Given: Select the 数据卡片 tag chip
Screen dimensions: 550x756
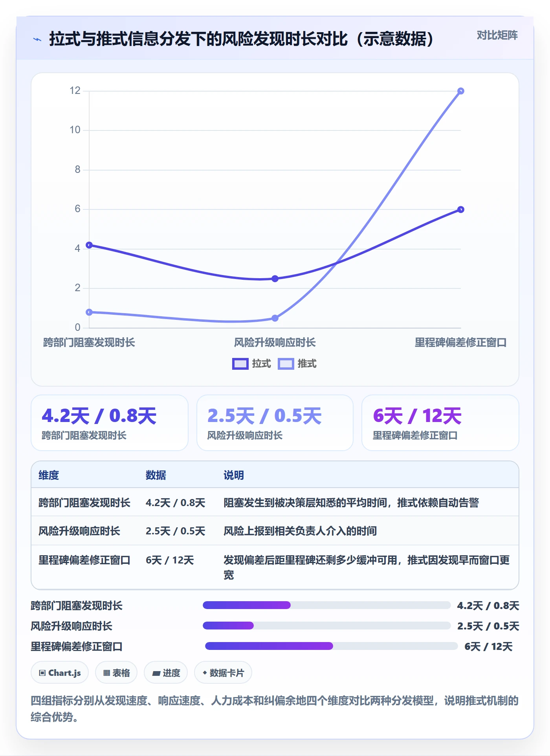Looking at the screenshot, I should 223,673.
